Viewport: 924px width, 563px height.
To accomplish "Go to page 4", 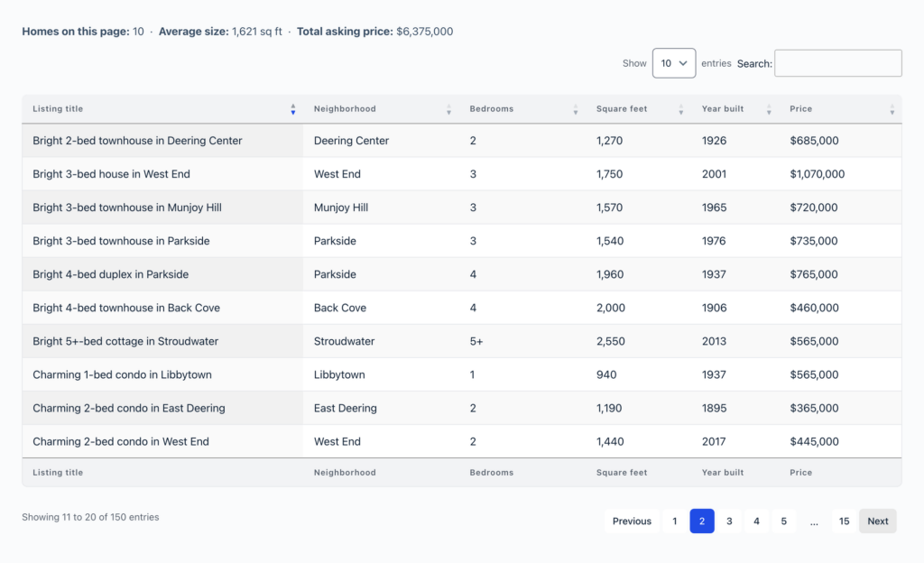I will [756, 521].
